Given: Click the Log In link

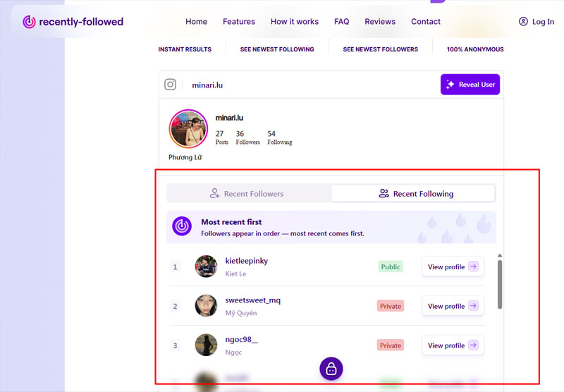Looking at the screenshot, I should click(x=543, y=22).
